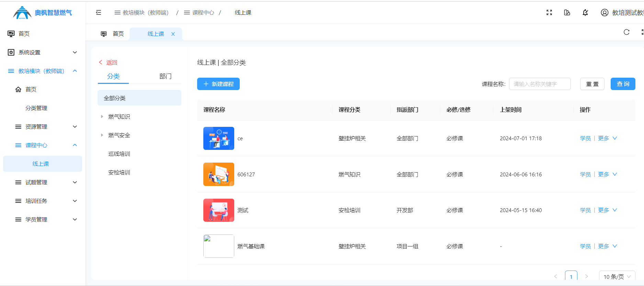Open 更多 dropdown for course 606127
Image resolution: width=644 pixels, height=286 pixels.
click(608, 174)
